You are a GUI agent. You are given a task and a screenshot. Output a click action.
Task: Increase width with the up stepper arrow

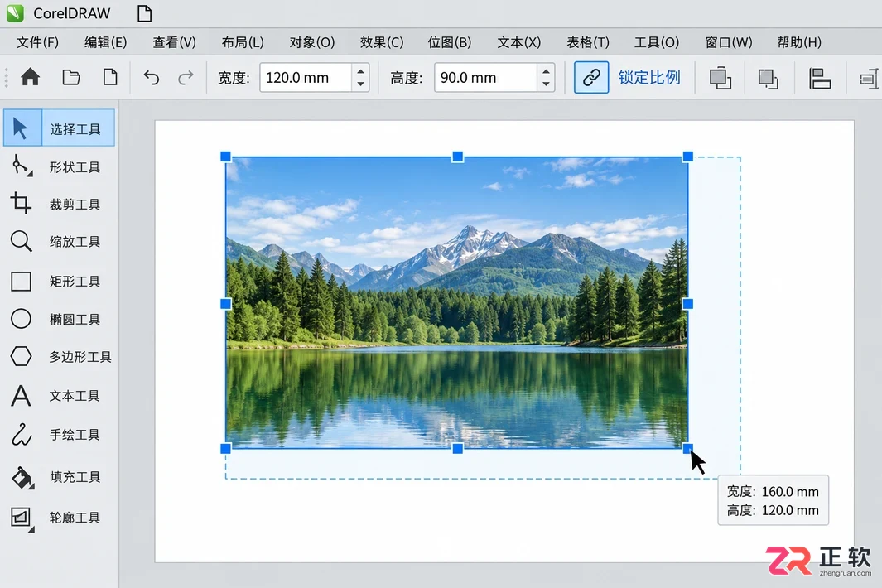click(360, 70)
